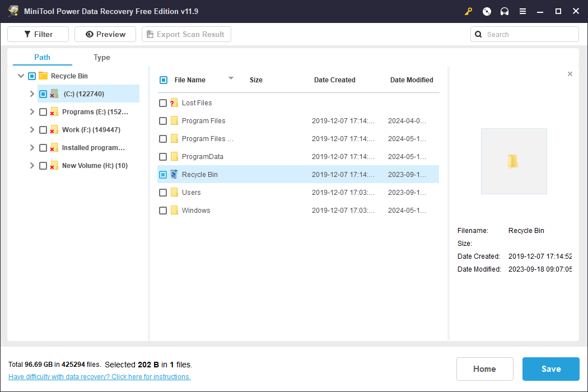588x392 pixels.
Task: Expand the (C:) drive node
Action: 32,94
